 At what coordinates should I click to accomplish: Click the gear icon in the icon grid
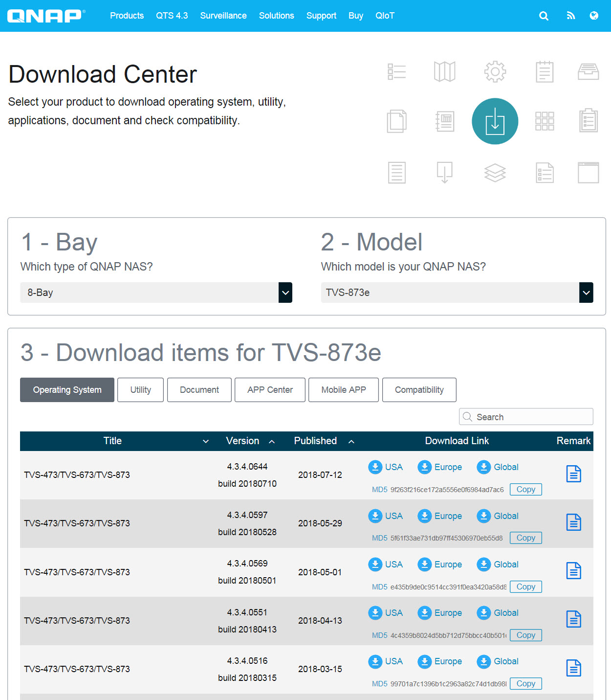coord(495,72)
